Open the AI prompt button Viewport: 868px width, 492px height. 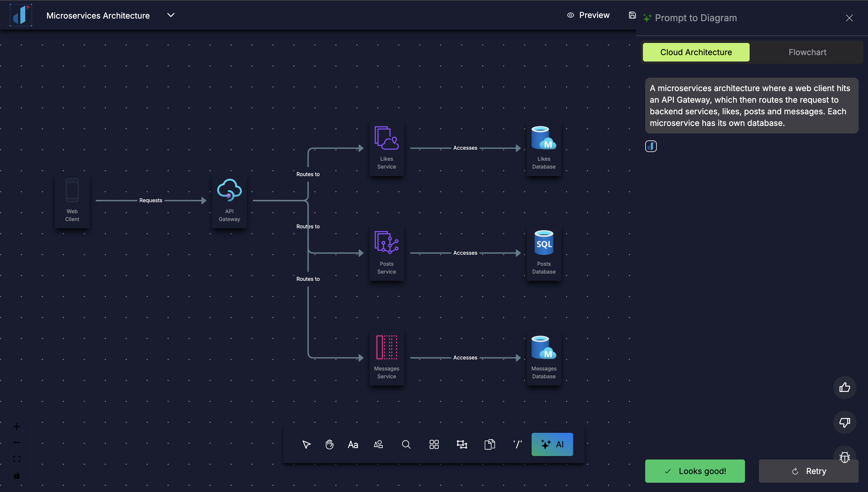pyautogui.click(x=552, y=444)
